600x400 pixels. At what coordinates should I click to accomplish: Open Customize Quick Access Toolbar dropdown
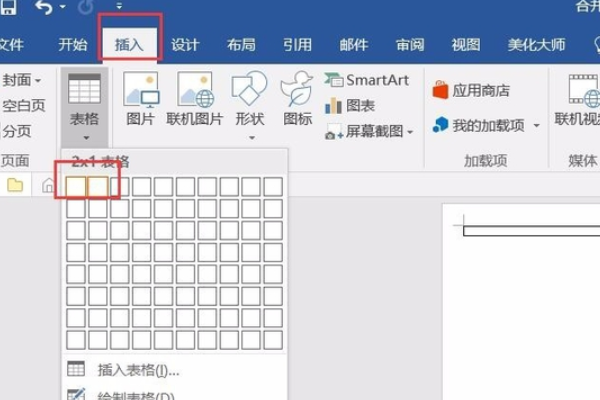(x=119, y=6)
